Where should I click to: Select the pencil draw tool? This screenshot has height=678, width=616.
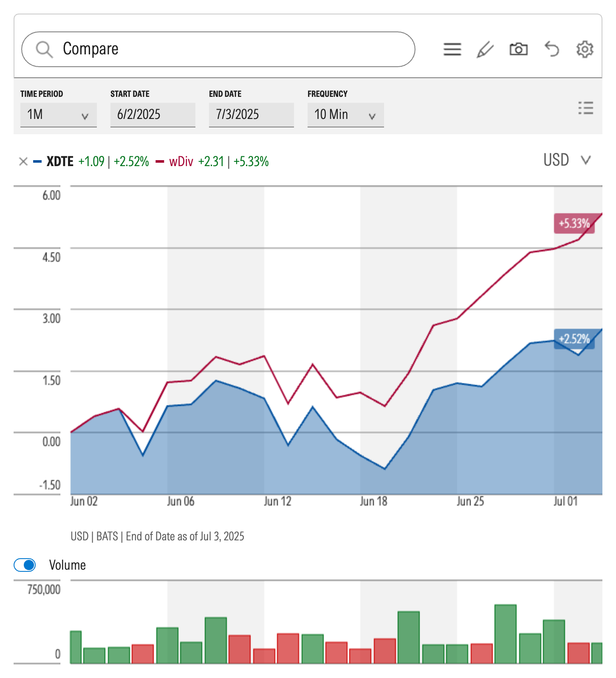[x=485, y=49]
